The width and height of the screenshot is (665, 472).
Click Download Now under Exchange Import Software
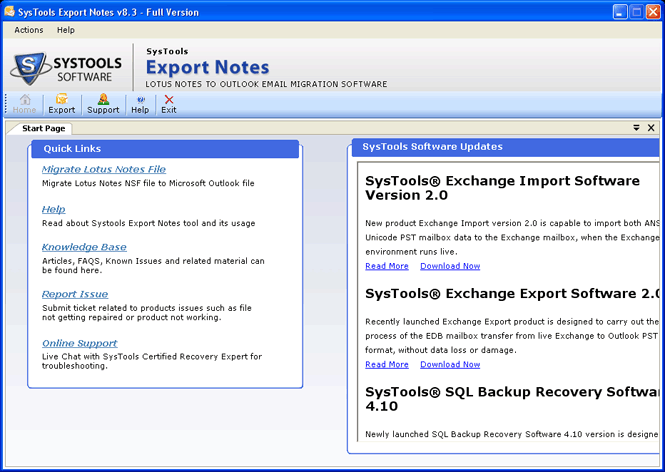[x=450, y=266]
